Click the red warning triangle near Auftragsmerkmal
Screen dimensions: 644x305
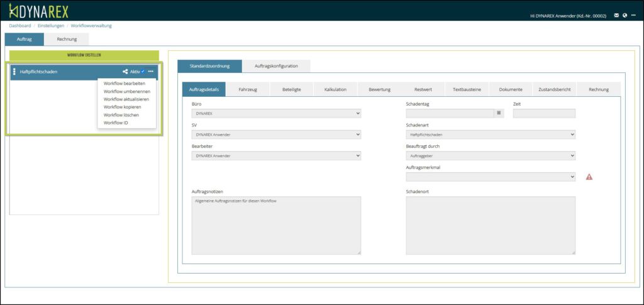tap(589, 177)
